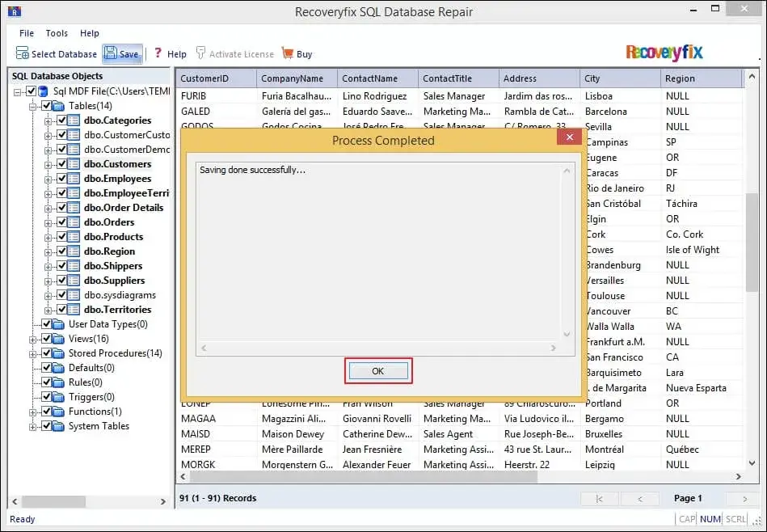The height and width of the screenshot is (532, 767).
Task: Click the Stored Procedures(14) folder icon
Action: (x=58, y=353)
